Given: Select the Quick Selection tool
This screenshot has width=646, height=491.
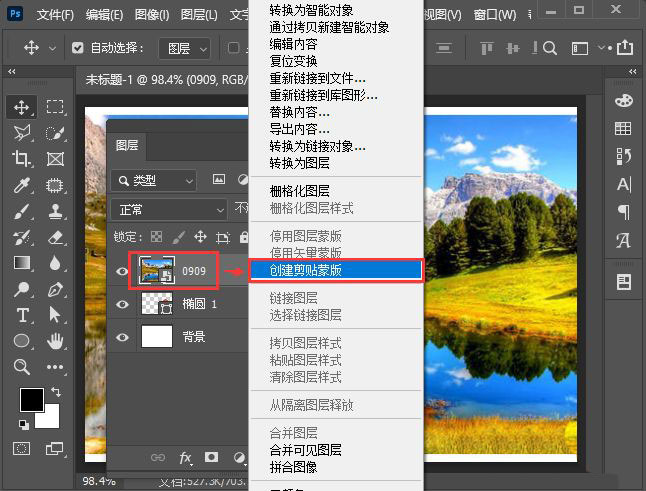Looking at the screenshot, I should [55, 133].
